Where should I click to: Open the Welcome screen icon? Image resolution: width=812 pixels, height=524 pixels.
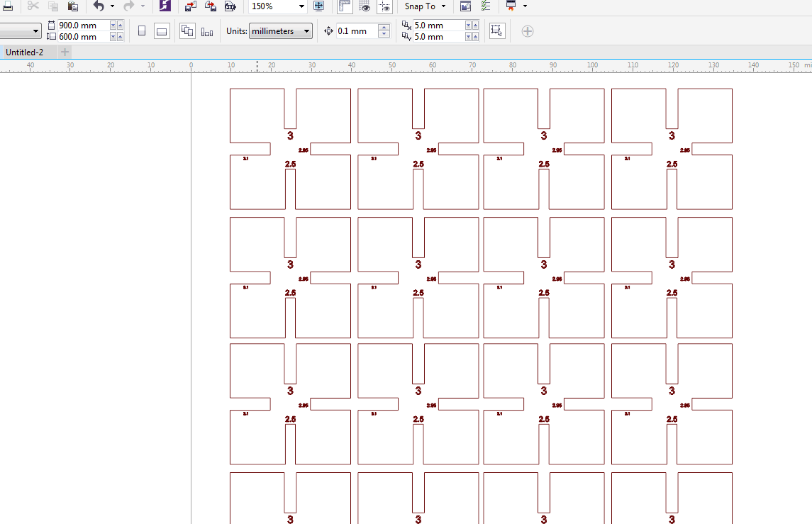click(x=465, y=6)
